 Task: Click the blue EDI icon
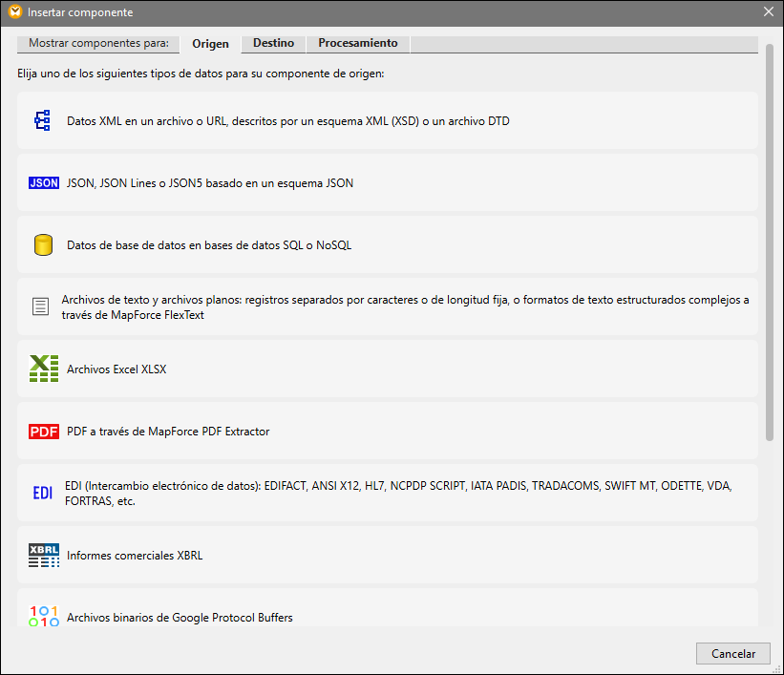[43, 493]
